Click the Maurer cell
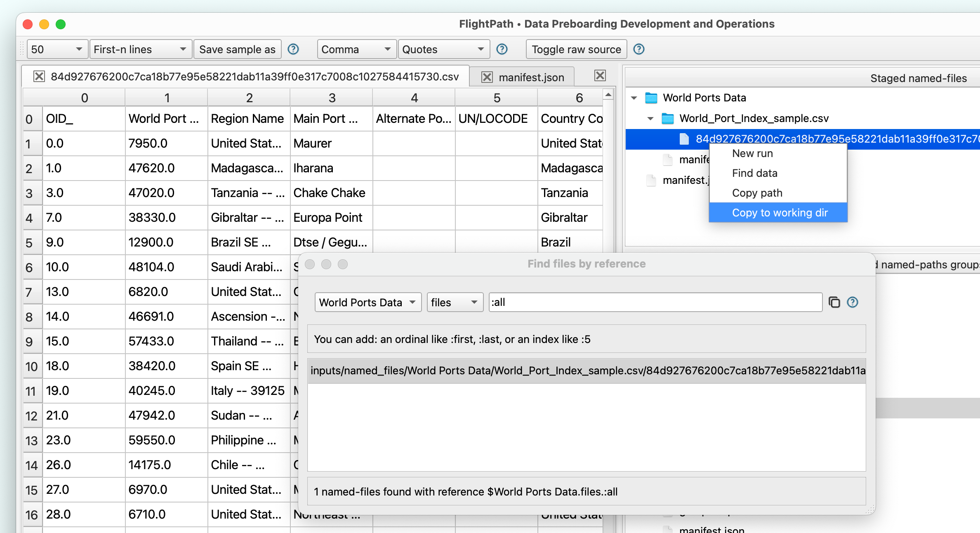This screenshot has height=533, width=980. pyautogui.click(x=332, y=143)
